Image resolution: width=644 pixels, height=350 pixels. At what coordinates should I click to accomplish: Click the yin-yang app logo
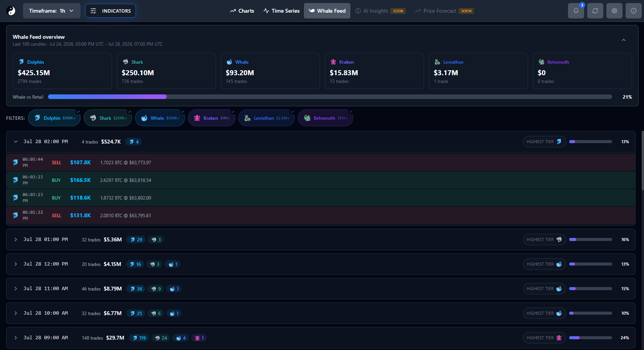pyautogui.click(x=11, y=11)
